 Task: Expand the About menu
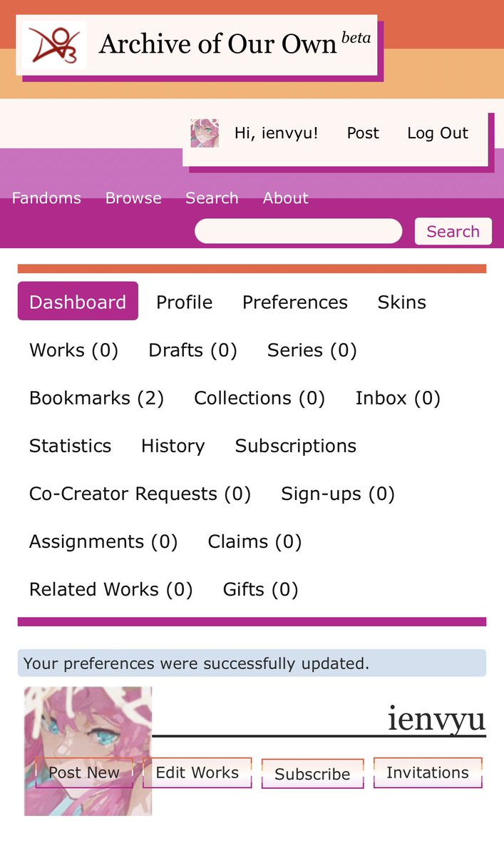285,198
